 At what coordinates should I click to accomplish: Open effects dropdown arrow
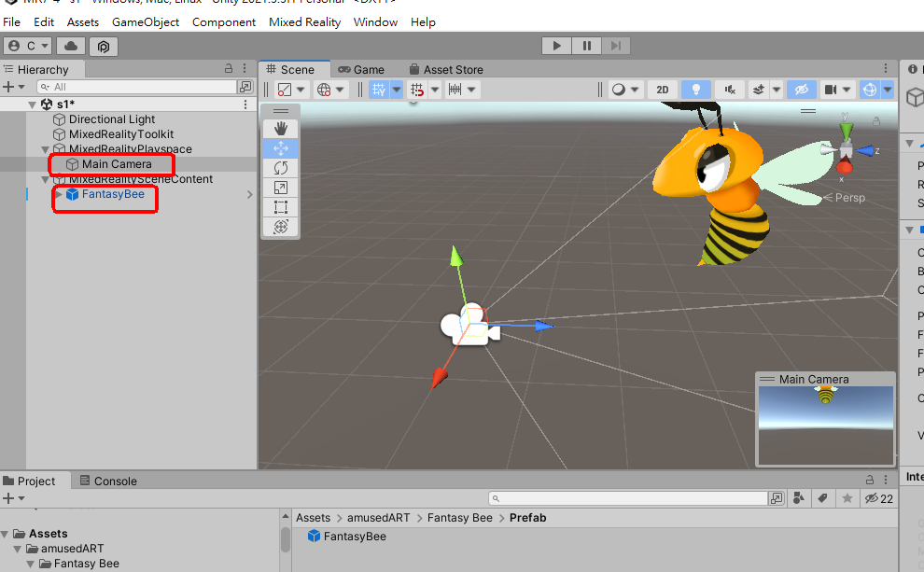click(777, 90)
